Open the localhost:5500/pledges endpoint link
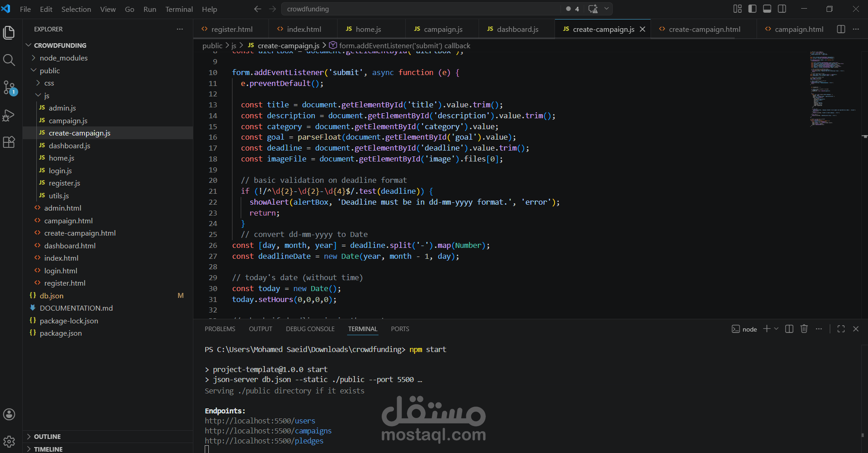 pyautogui.click(x=264, y=441)
